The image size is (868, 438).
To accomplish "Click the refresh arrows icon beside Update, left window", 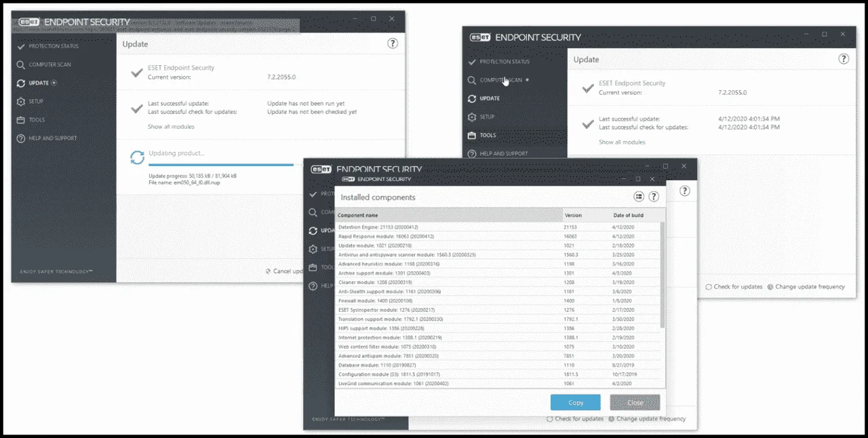I will point(21,83).
